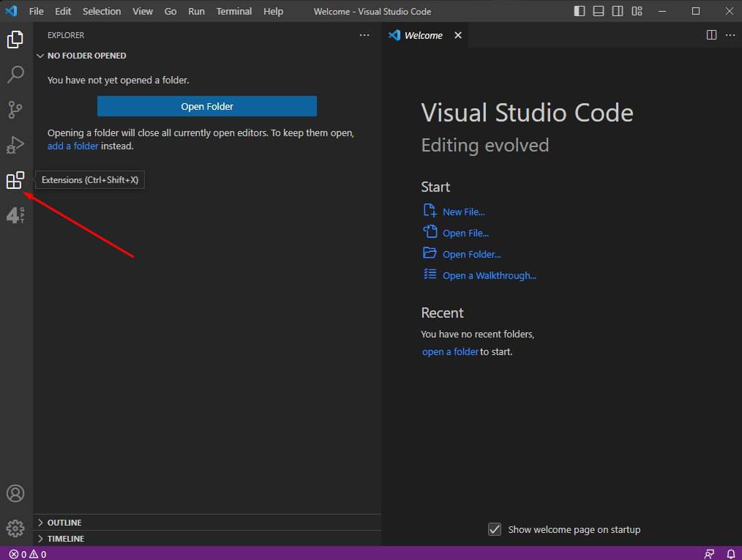The width and height of the screenshot is (742, 560).
Task: Close the Welcome tab
Action: (457, 35)
